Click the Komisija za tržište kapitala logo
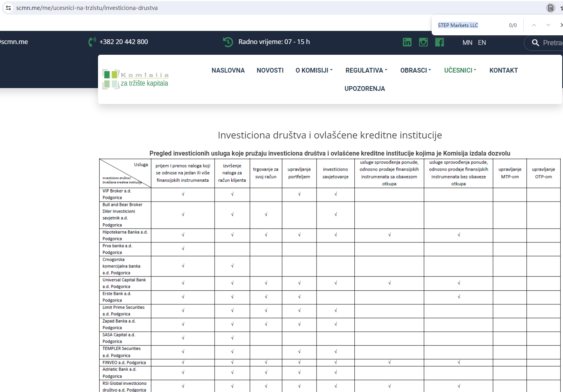This screenshot has width=563, height=392. pos(136,79)
